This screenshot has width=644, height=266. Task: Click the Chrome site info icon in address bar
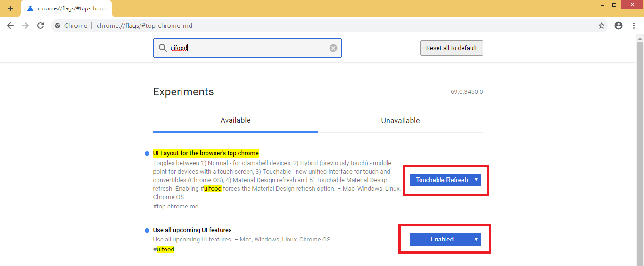[58, 25]
